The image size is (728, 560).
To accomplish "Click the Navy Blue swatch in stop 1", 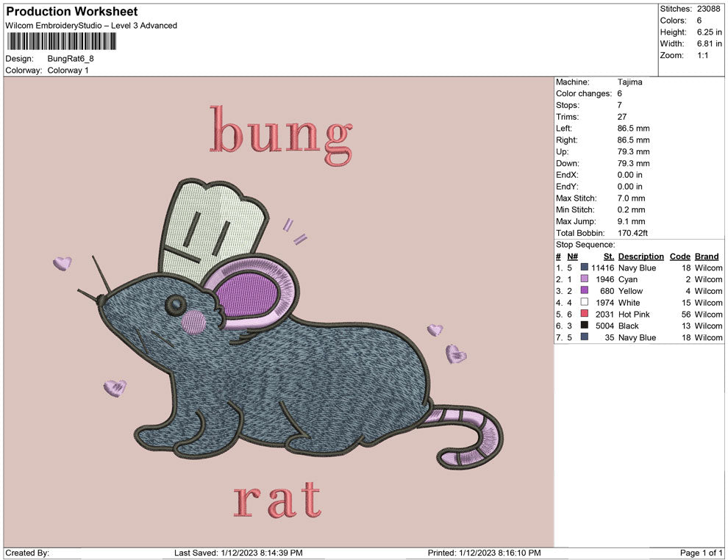I will 585,268.
